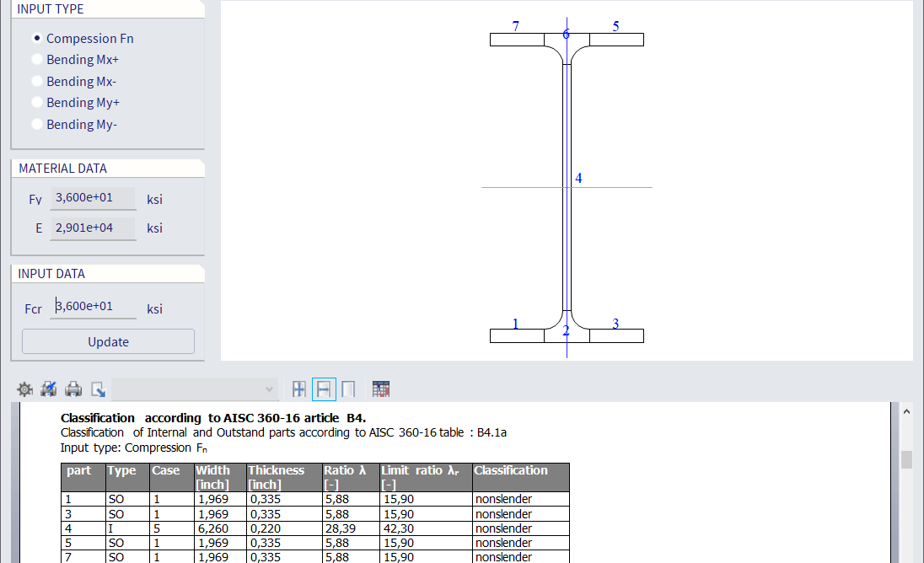This screenshot has width=924, height=563.
Task: Click the export report arrow icon
Action: click(x=98, y=389)
